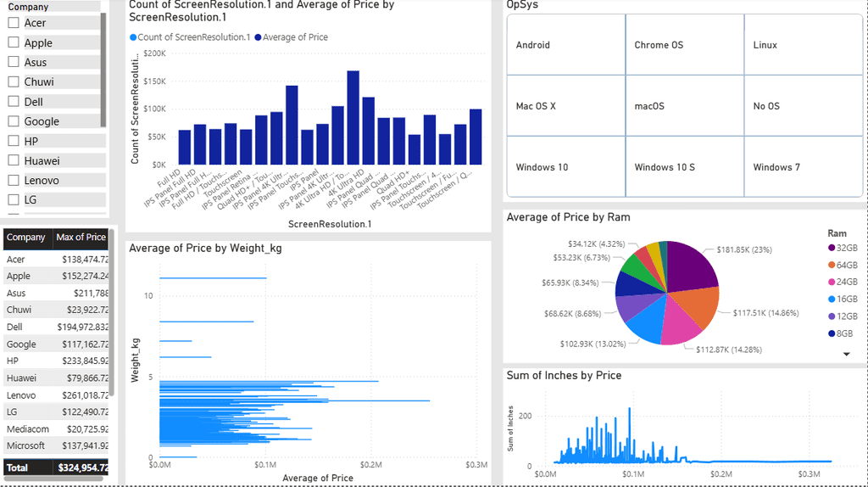Click the 32GB purple legend marker
The width and height of the screenshot is (868, 487).
832,248
